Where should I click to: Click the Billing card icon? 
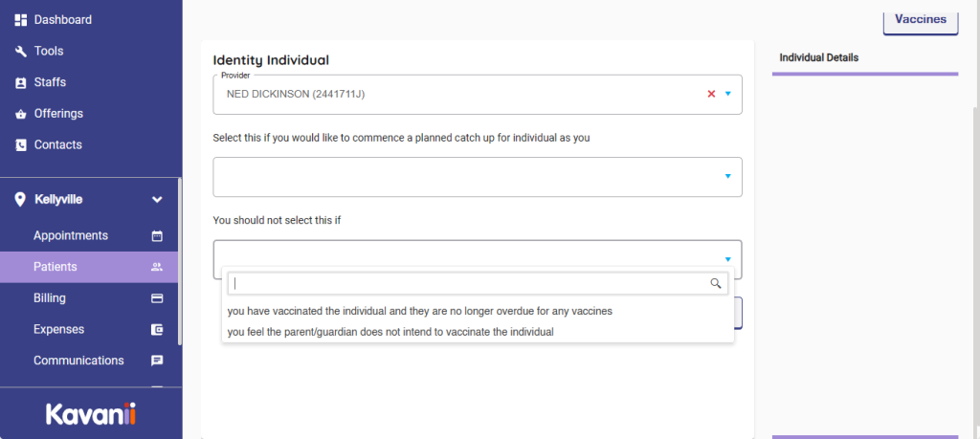coord(157,298)
